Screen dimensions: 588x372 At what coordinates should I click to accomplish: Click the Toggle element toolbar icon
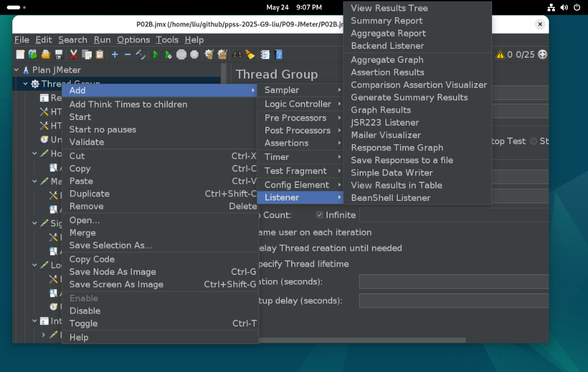click(x=141, y=55)
